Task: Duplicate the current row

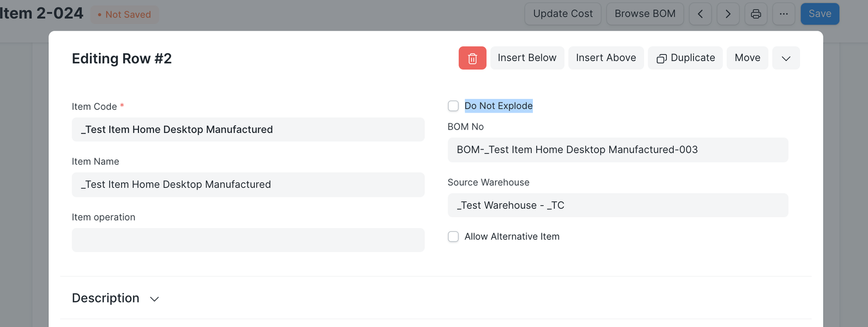Action: pyautogui.click(x=685, y=58)
